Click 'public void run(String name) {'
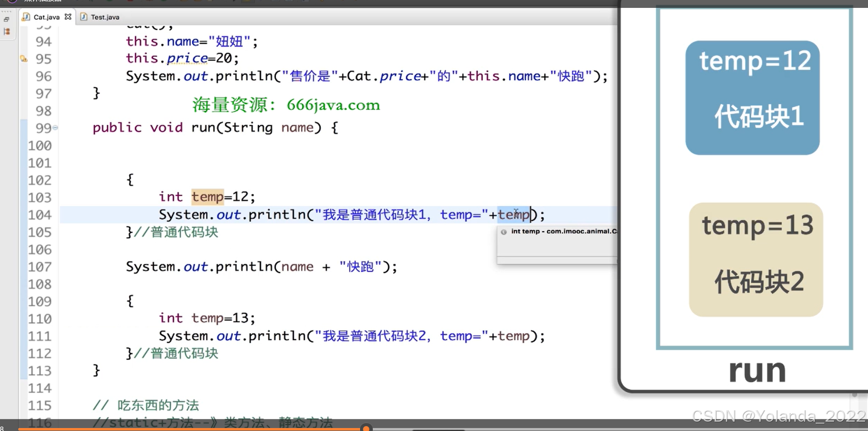 [216, 128]
